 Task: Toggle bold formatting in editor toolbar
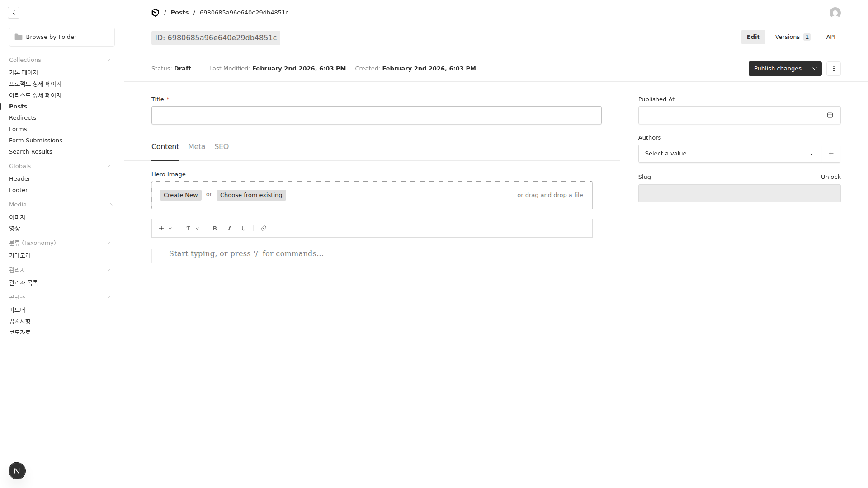(215, 229)
